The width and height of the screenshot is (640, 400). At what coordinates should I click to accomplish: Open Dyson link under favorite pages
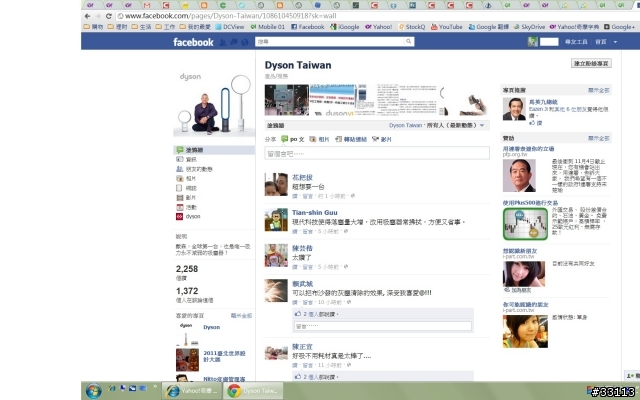[x=211, y=327]
